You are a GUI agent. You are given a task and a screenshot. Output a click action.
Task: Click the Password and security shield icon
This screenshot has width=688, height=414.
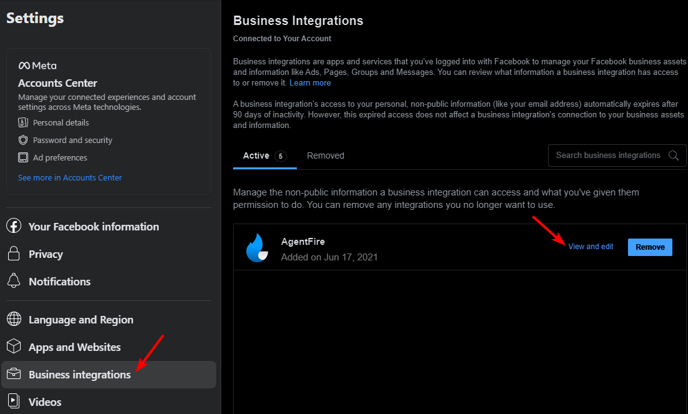click(x=23, y=140)
